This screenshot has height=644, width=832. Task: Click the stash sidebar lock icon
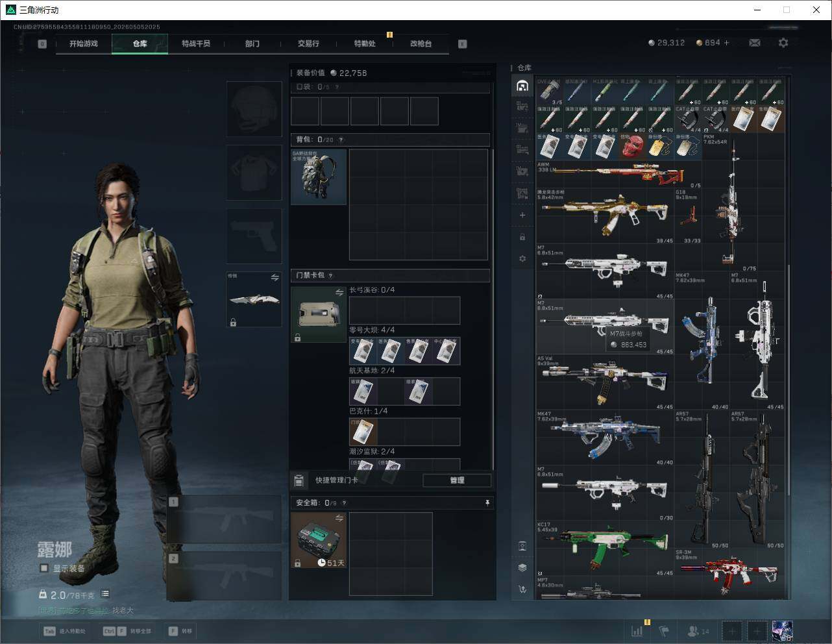(522, 237)
